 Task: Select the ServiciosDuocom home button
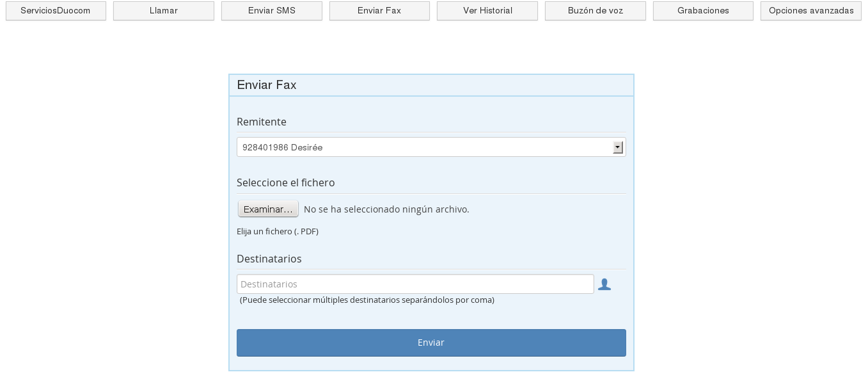(x=56, y=10)
